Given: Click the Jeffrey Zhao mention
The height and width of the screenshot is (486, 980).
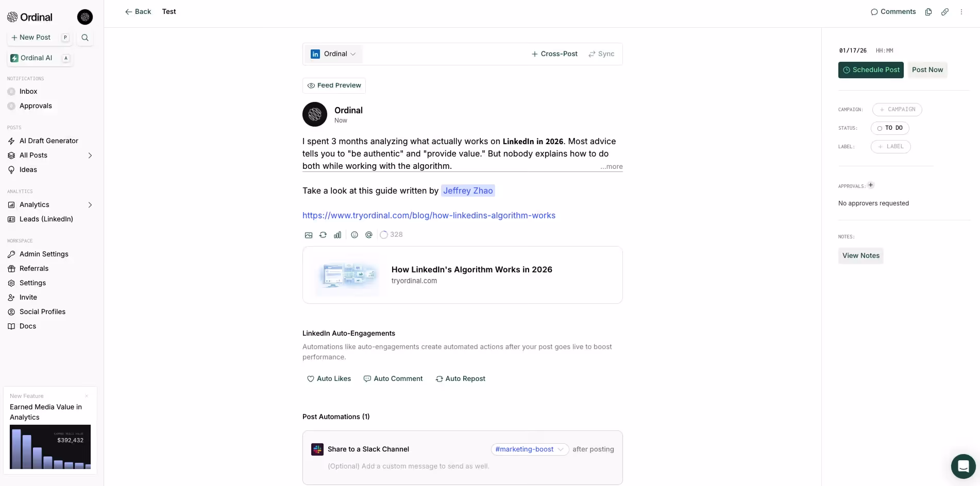Looking at the screenshot, I should click(468, 191).
